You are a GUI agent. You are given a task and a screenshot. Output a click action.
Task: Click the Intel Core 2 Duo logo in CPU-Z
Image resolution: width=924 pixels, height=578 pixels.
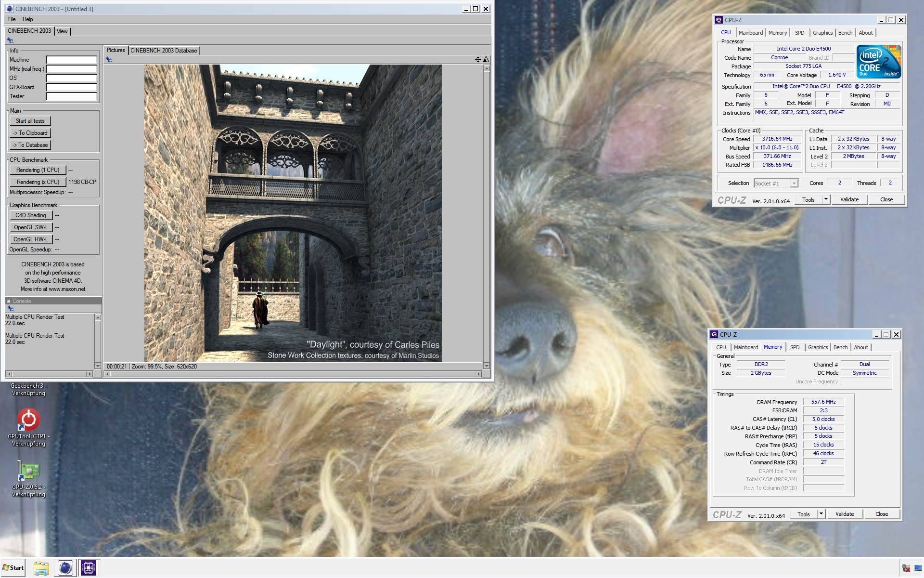pos(878,62)
